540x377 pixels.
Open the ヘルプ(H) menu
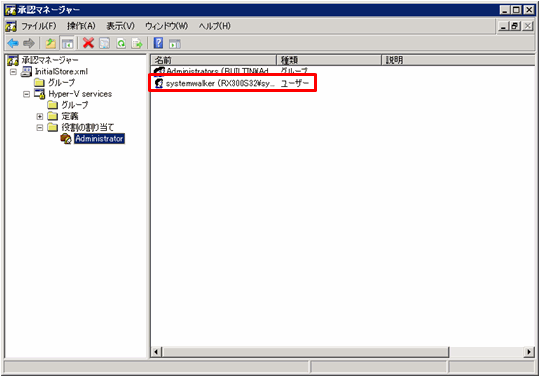[x=214, y=26]
